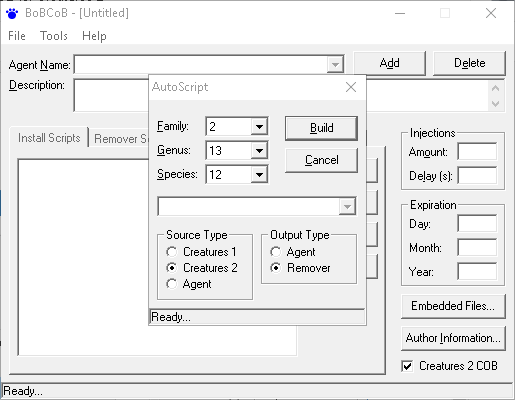Expand the empty AutoScript combo box arrow
Screen dimensions: 515x400
tap(347, 206)
